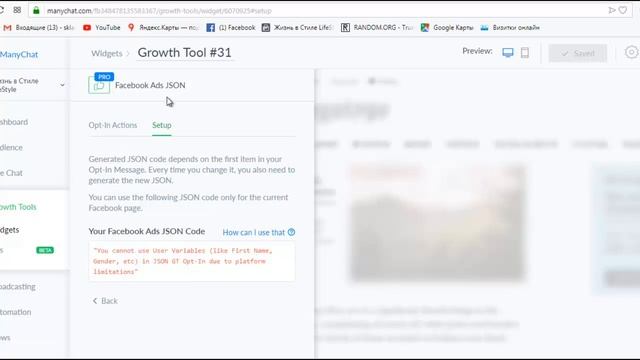Click the browser address bar URL
640x360 pixels.
tap(159, 11)
